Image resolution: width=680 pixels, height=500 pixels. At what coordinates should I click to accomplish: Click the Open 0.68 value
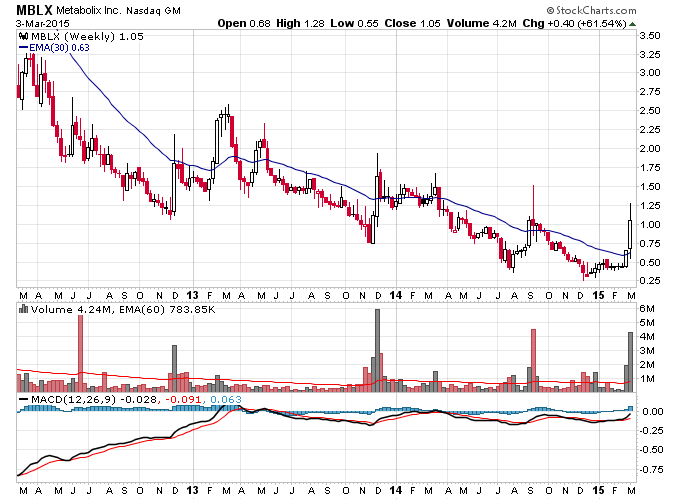244,23
